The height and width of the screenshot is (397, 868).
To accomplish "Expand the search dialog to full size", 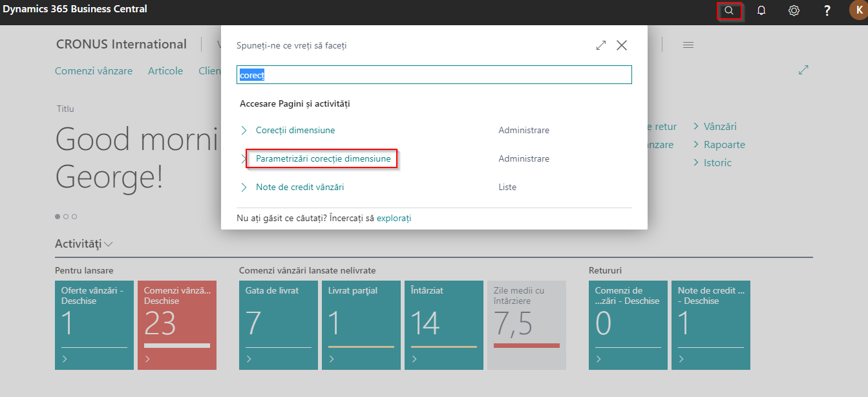I will coord(601,45).
